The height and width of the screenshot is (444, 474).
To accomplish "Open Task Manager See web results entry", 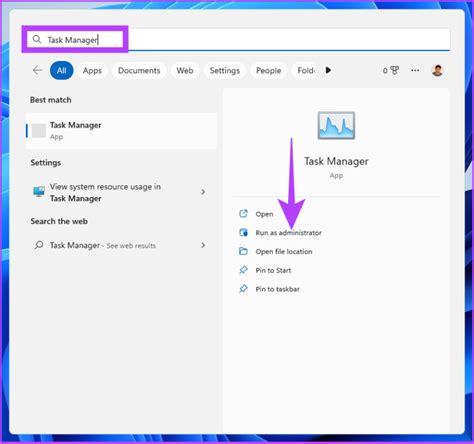I will pyautogui.click(x=121, y=245).
